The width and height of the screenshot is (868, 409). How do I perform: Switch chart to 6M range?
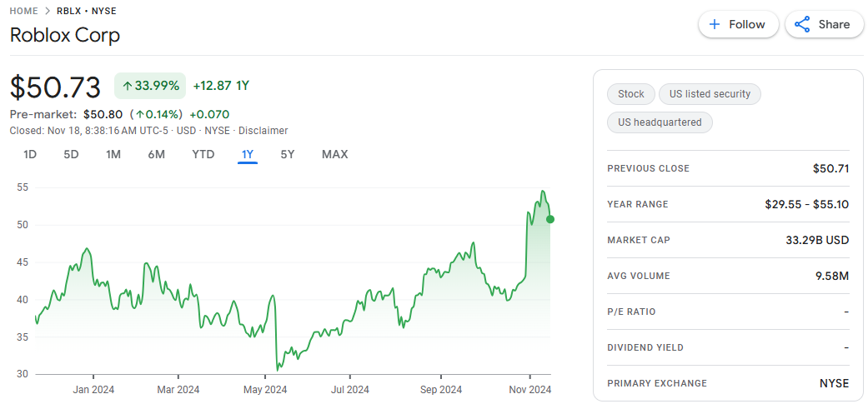(x=156, y=154)
